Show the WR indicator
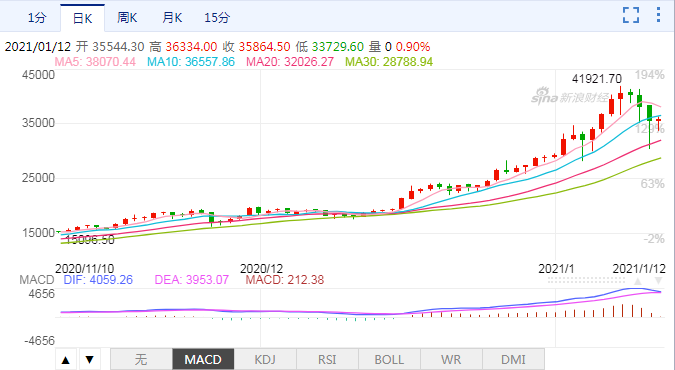 click(x=451, y=360)
